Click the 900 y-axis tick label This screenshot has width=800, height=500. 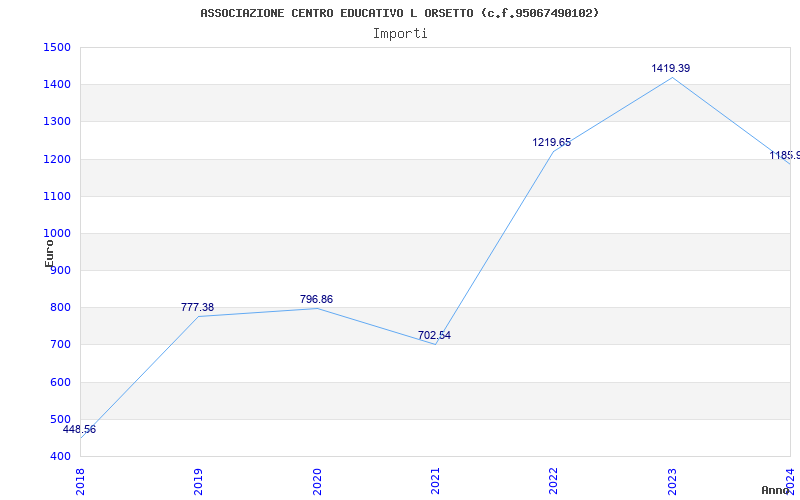(60, 271)
